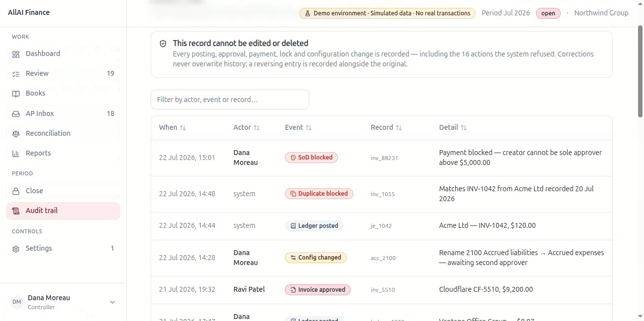Click the Dashboard grid icon in sidebar

16,54
